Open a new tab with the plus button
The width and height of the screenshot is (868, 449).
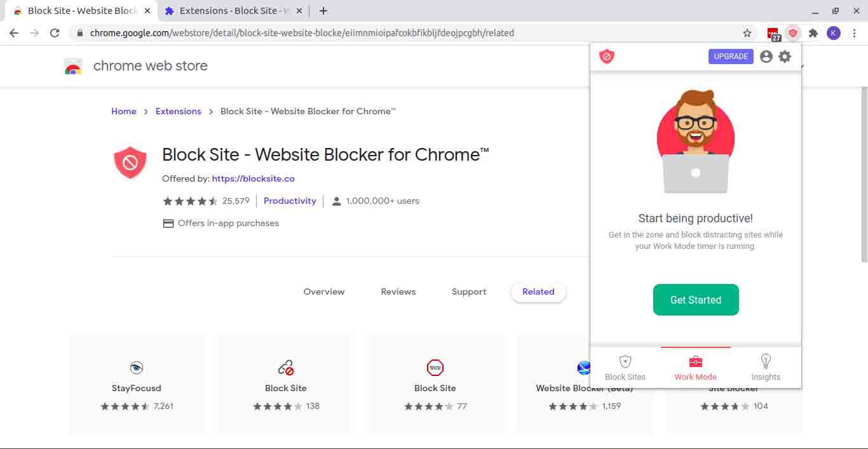coord(323,11)
